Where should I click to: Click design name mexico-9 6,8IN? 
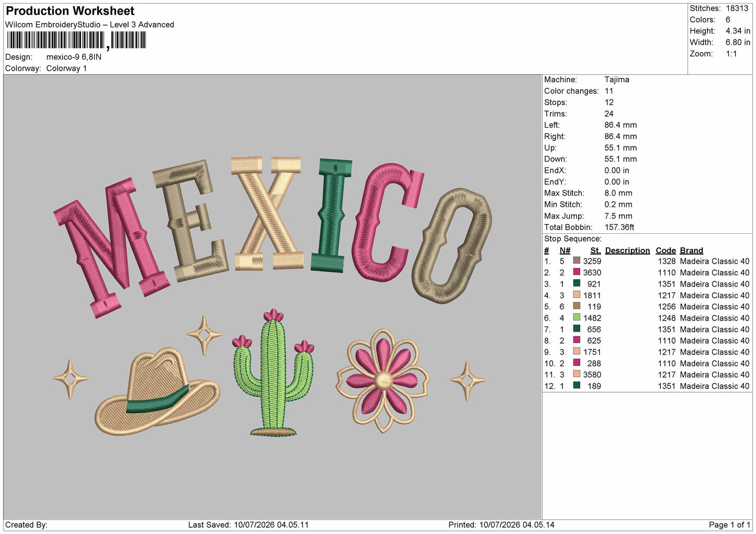pos(74,57)
